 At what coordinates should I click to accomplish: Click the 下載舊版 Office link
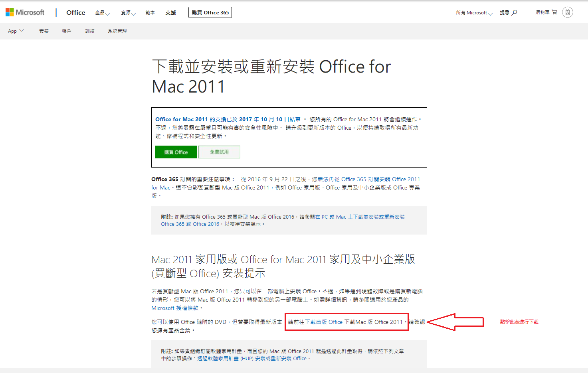tap(324, 322)
